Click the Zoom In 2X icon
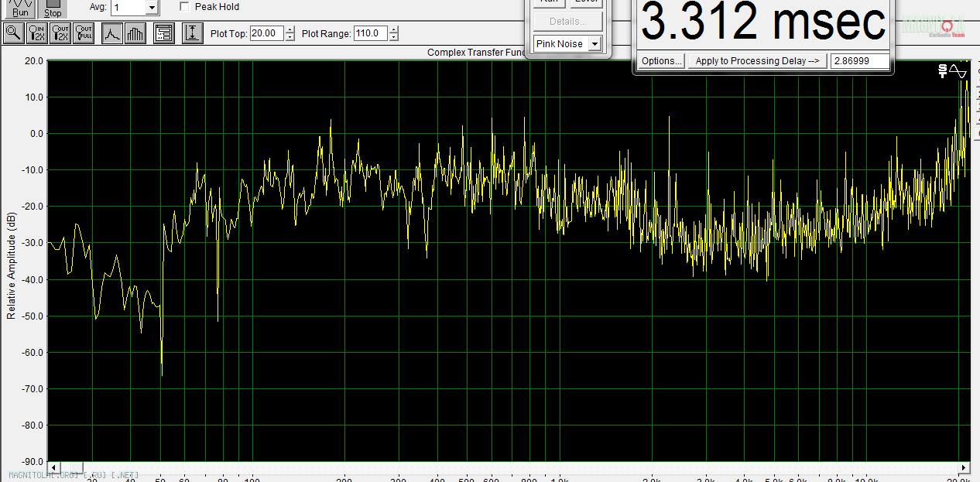The image size is (980, 482). coord(37,32)
